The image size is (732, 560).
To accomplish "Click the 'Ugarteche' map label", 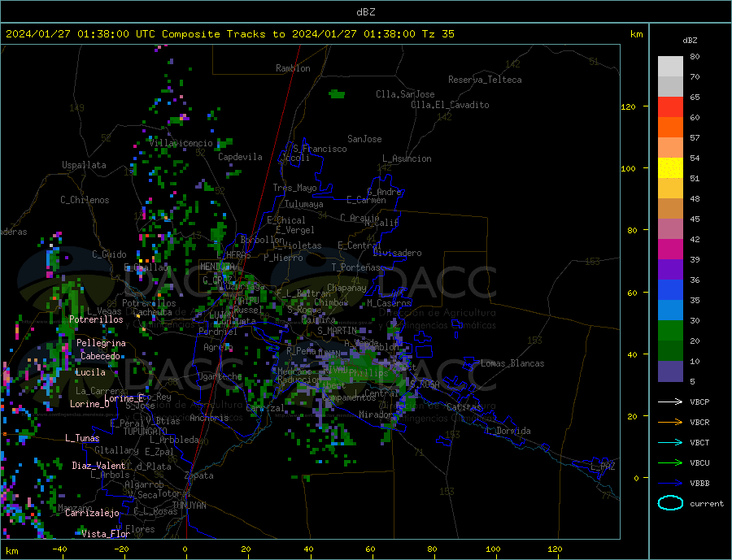I will (x=220, y=376).
